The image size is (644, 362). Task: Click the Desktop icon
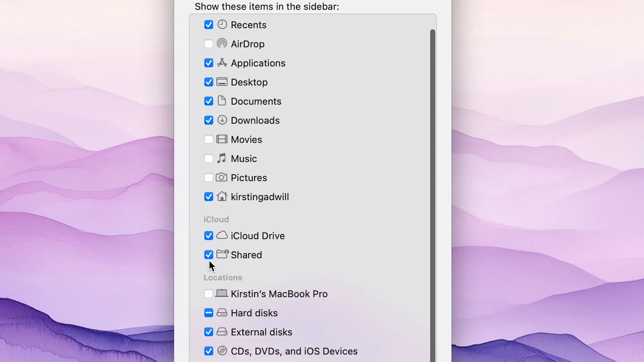coord(222,82)
